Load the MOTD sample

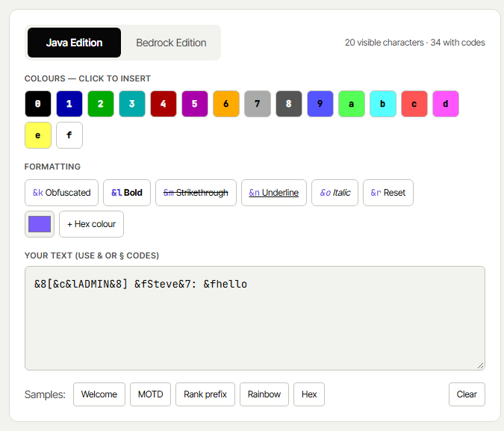150,394
